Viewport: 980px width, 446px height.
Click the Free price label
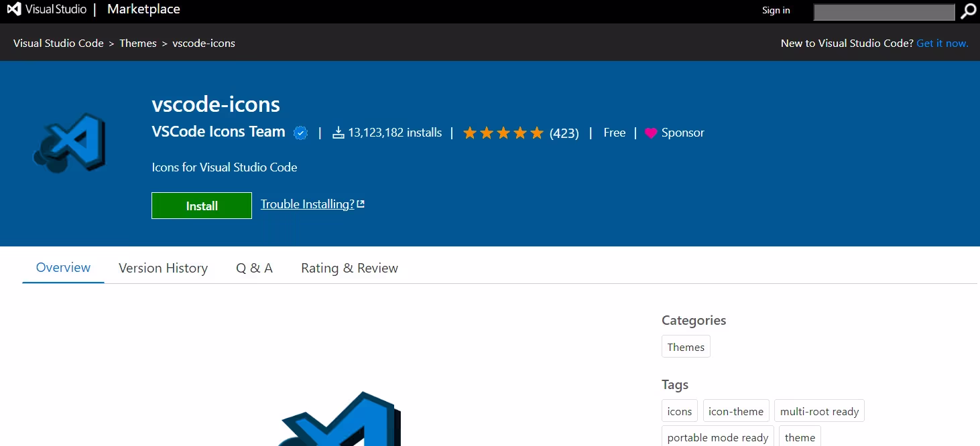coord(614,133)
